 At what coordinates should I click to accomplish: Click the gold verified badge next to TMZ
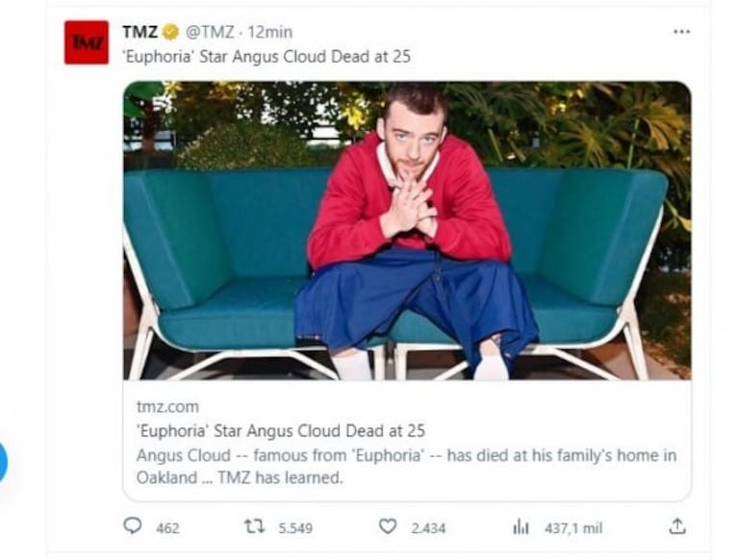coord(171,32)
